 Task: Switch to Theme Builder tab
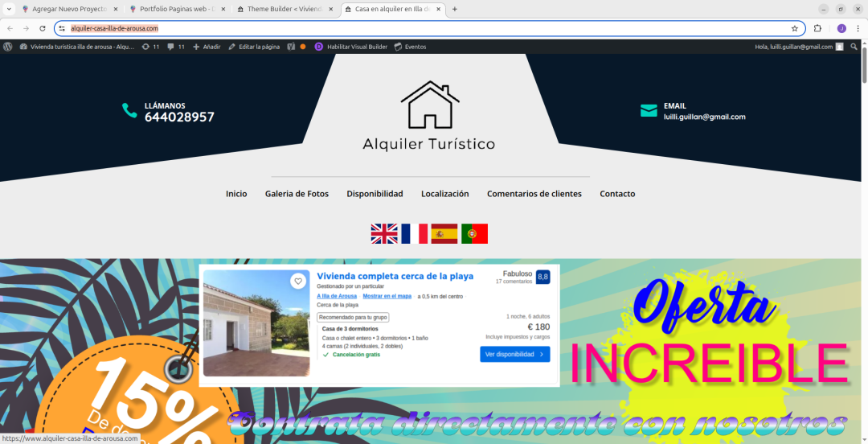click(x=285, y=10)
